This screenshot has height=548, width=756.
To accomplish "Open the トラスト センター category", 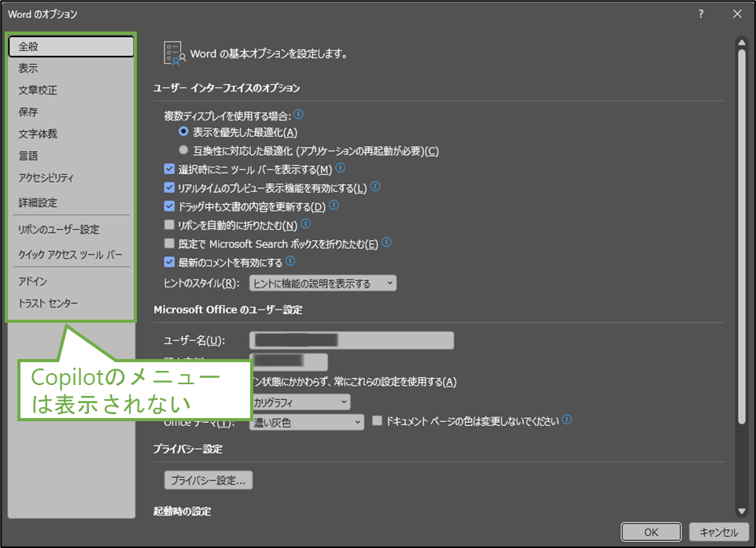I will (71, 303).
